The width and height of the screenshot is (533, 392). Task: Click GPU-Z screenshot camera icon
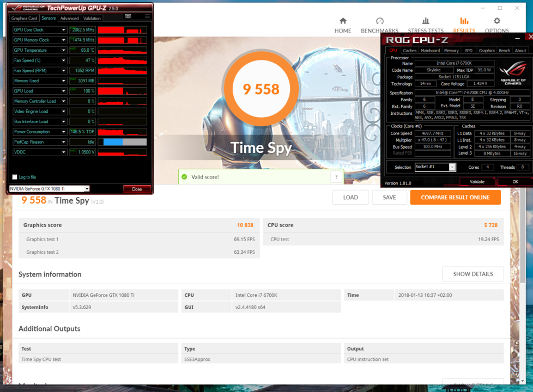click(x=128, y=16)
